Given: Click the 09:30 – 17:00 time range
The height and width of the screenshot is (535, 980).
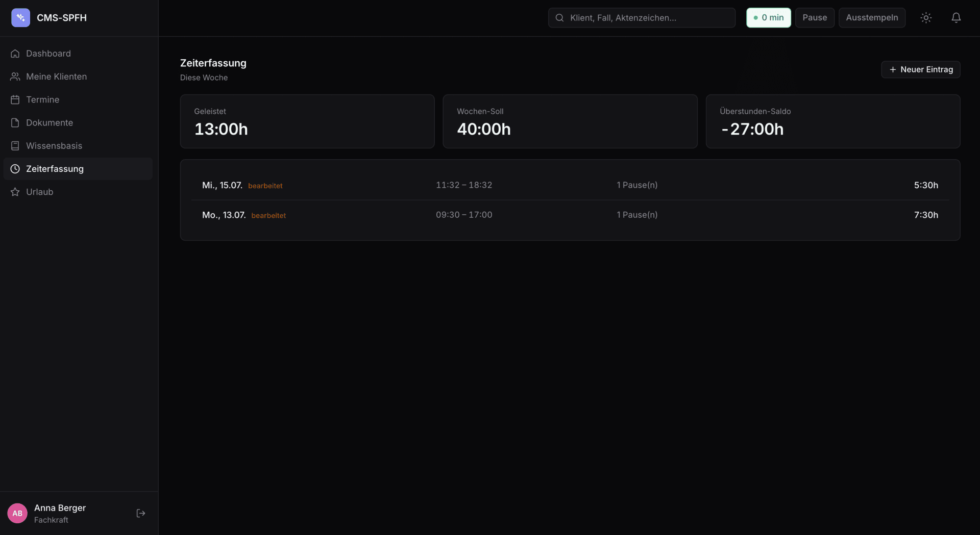Looking at the screenshot, I should [x=464, y=215].
